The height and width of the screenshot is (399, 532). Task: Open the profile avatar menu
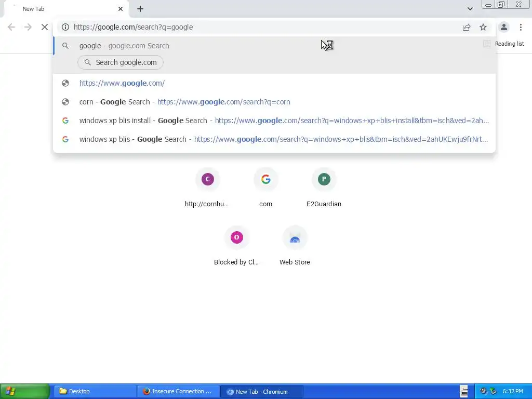click(504, 27)
